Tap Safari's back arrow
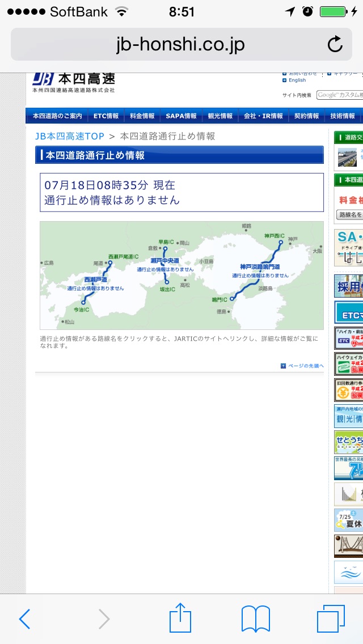The image size is (363, 644). pyautogui.click(x=24, y=619)
